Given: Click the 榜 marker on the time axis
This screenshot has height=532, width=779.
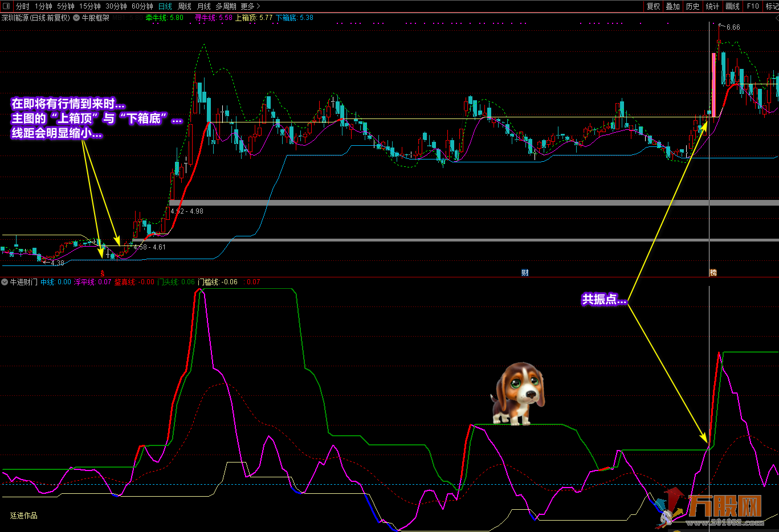Looking at the screenshot, I should point(713,273).
